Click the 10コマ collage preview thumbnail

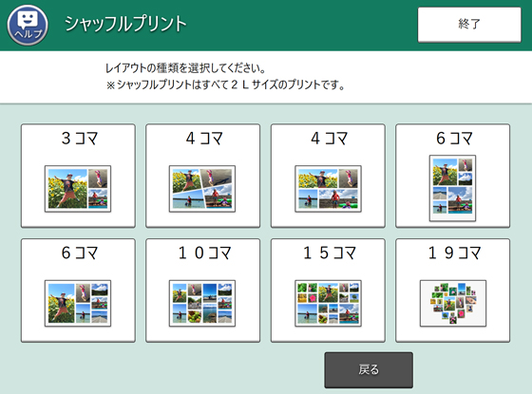(202, 304)
